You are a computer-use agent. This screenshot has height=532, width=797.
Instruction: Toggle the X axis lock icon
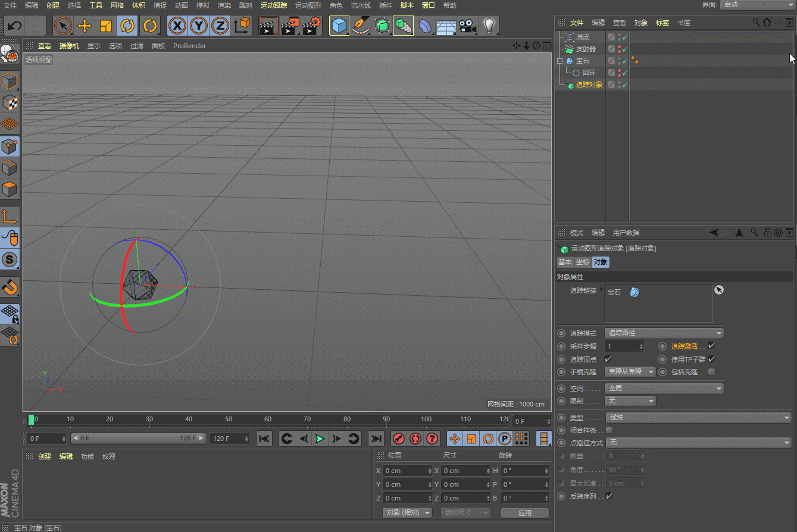point(177,26)
